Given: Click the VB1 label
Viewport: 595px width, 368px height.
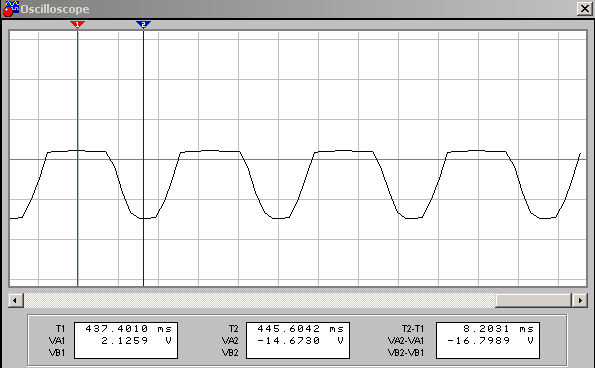Looking at the screenshot, I should click(57, 353).
